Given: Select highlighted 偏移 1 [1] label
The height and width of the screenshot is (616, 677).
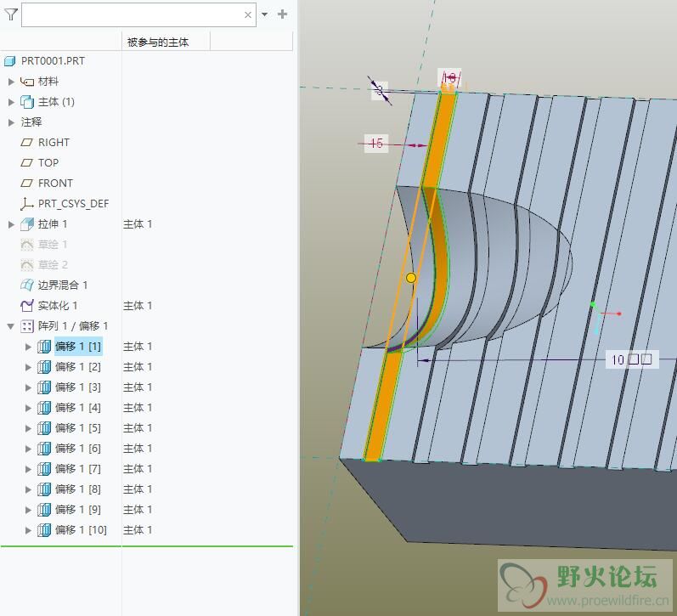Looking at the screenshot, I should (x=78, y=347).
